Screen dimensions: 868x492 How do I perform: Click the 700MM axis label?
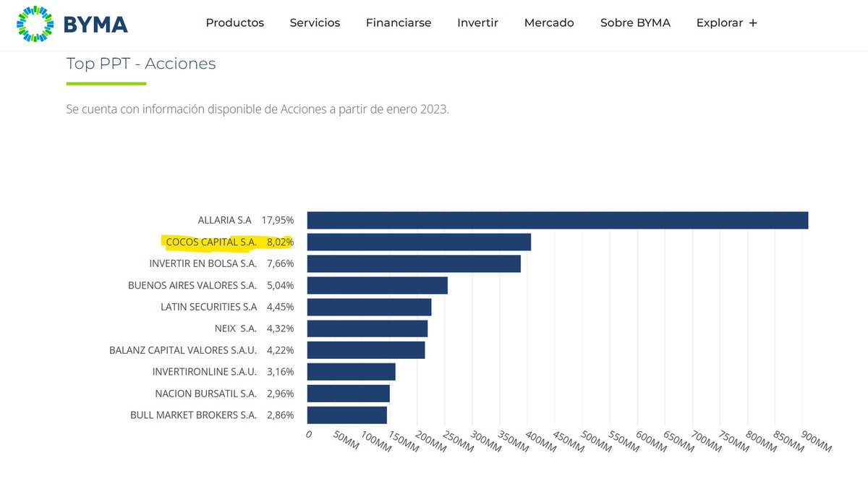click(707, 441)
